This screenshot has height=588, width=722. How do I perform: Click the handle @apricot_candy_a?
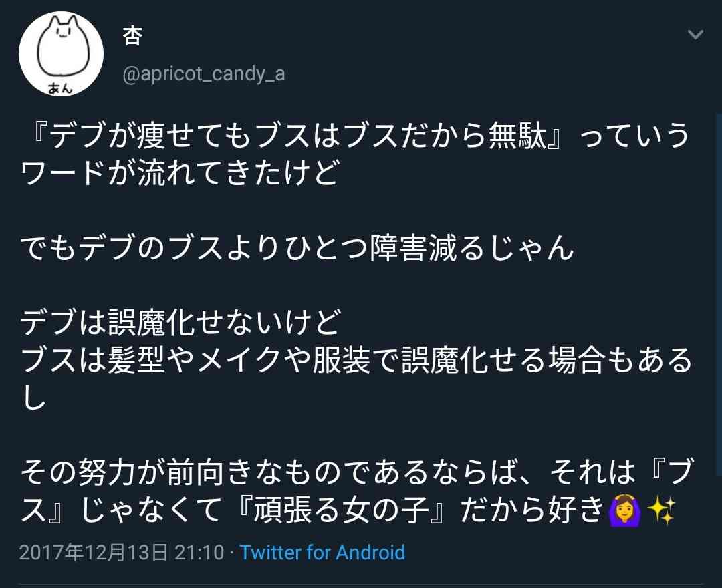(x=205, y=73)
